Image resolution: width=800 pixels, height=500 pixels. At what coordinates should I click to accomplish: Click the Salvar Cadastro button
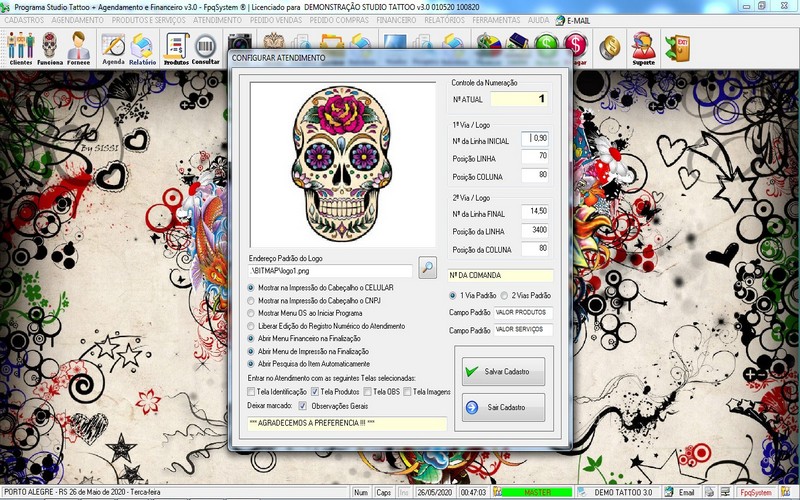pos(504,371)
